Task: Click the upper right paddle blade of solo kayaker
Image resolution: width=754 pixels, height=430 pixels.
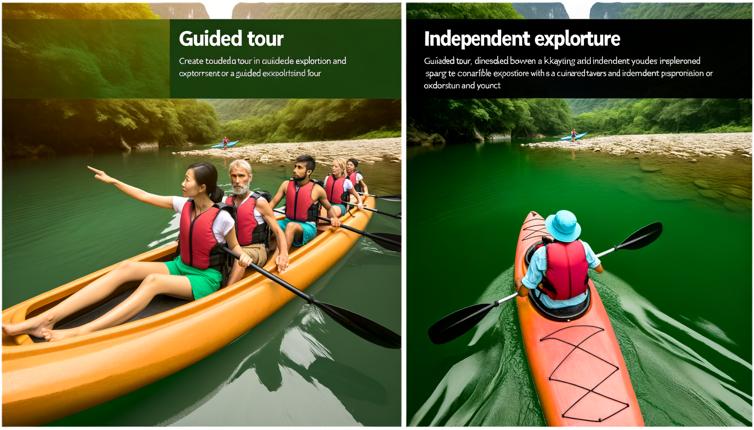Action: [x=640, y=236]
